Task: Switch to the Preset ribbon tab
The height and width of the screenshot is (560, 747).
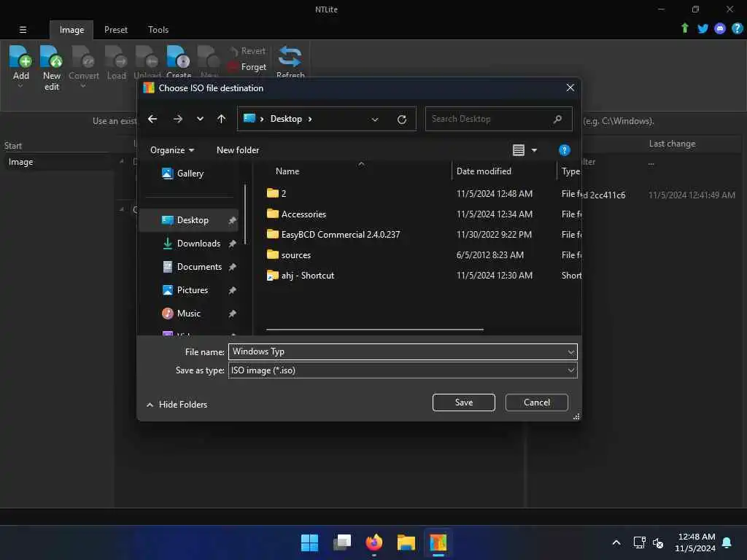Action: point(116,29)
